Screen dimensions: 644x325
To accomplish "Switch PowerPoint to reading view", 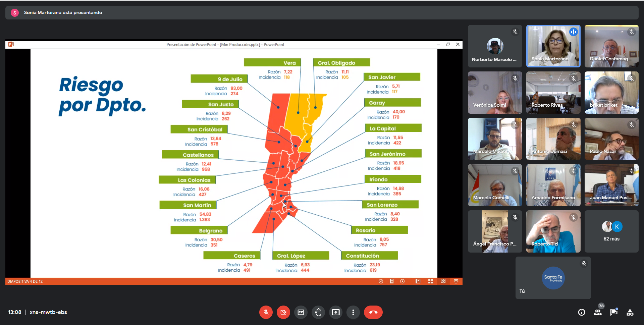I will point(443,281).
